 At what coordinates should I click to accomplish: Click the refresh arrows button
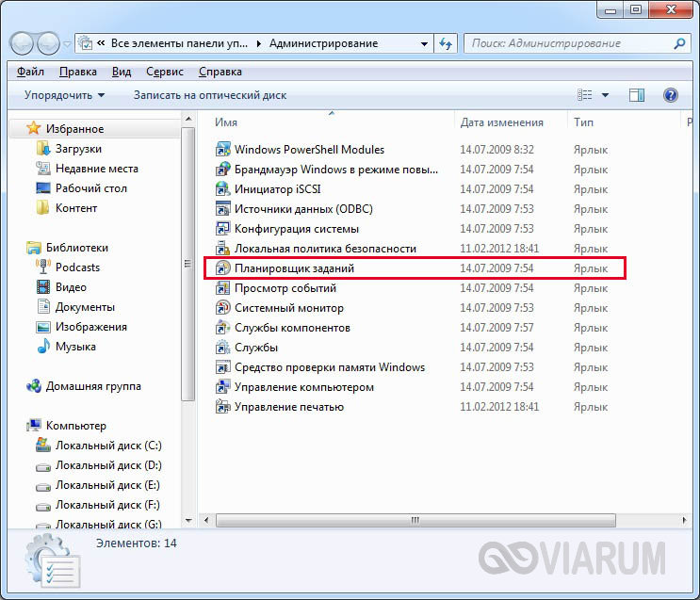(x=446, y=43)
